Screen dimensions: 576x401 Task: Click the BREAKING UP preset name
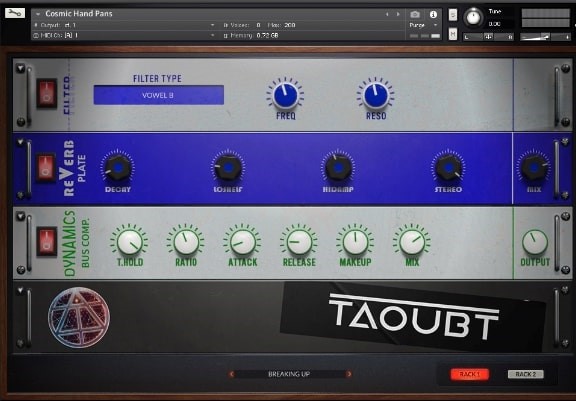(x=289, y=374)
